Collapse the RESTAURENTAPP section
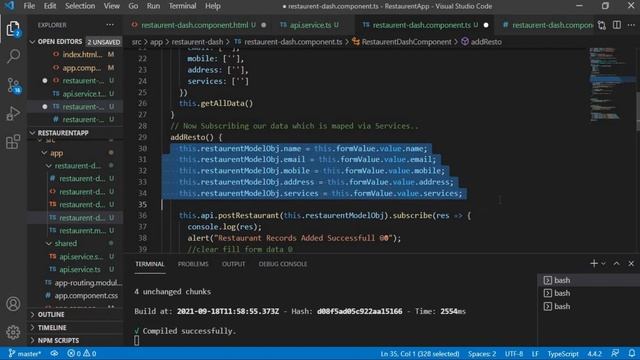The height and width of the screenshot is (360, 640). click(59, 133)
